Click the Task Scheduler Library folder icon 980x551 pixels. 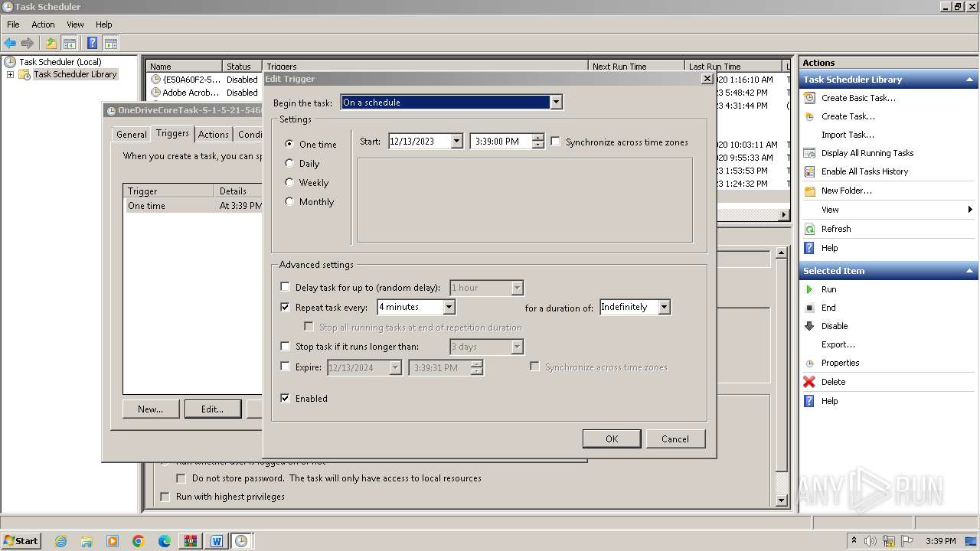tap(24, 74)
